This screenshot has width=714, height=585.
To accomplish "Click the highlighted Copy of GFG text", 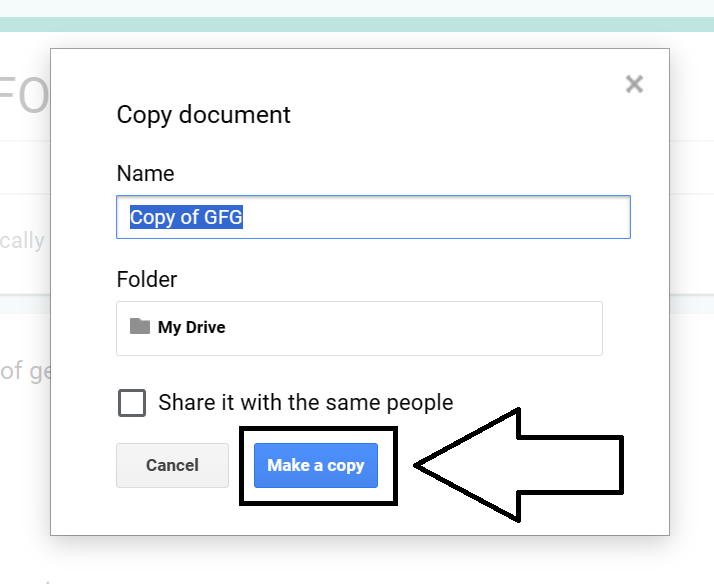I will point(187,217).
